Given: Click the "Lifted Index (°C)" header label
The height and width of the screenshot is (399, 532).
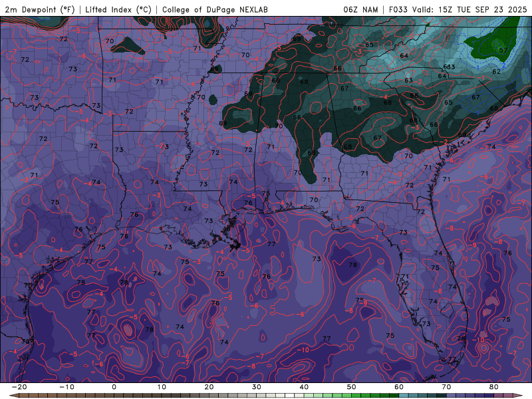Looking at the screenshot, I should [118, 10].
